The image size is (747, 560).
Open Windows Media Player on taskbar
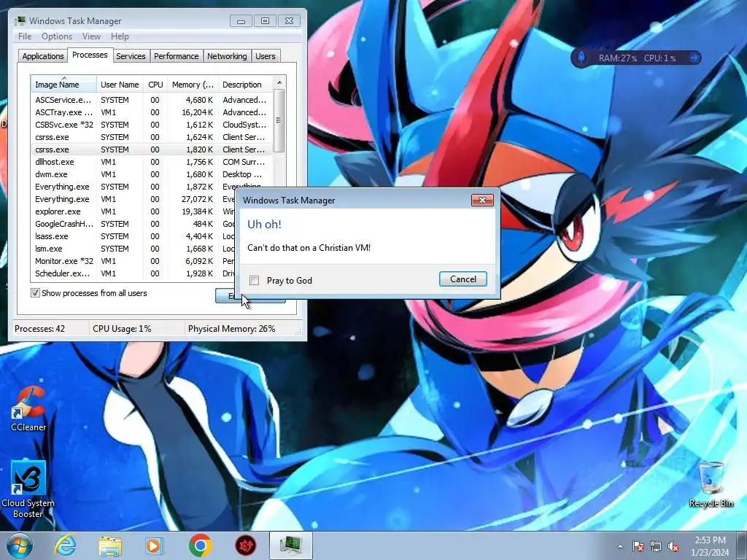point(155,546)
